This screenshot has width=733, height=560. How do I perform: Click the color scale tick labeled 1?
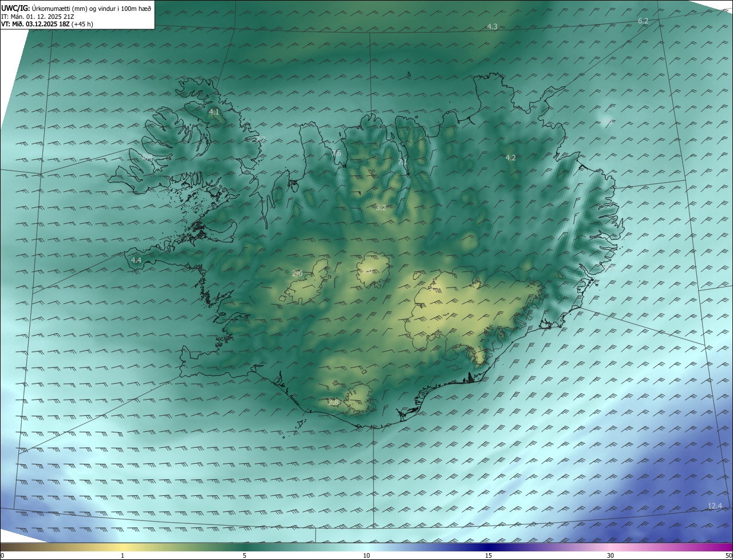click(123, 555)
